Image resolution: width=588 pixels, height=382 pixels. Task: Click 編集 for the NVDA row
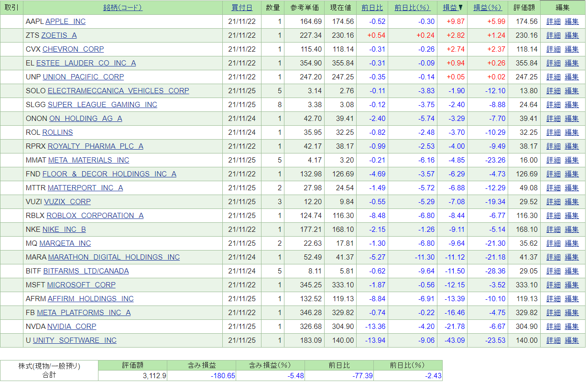click(572, 327)
